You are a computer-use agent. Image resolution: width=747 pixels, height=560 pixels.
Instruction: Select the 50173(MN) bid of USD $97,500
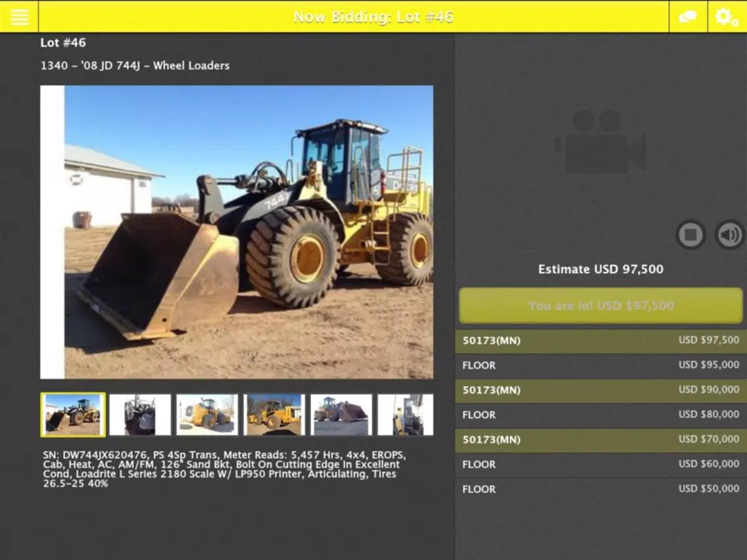point(601,340)
